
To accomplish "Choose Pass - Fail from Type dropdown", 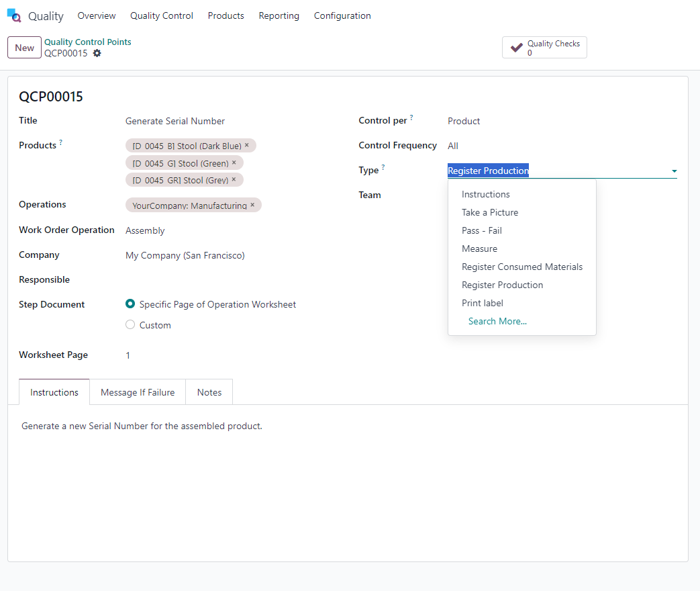I will 481,230.
